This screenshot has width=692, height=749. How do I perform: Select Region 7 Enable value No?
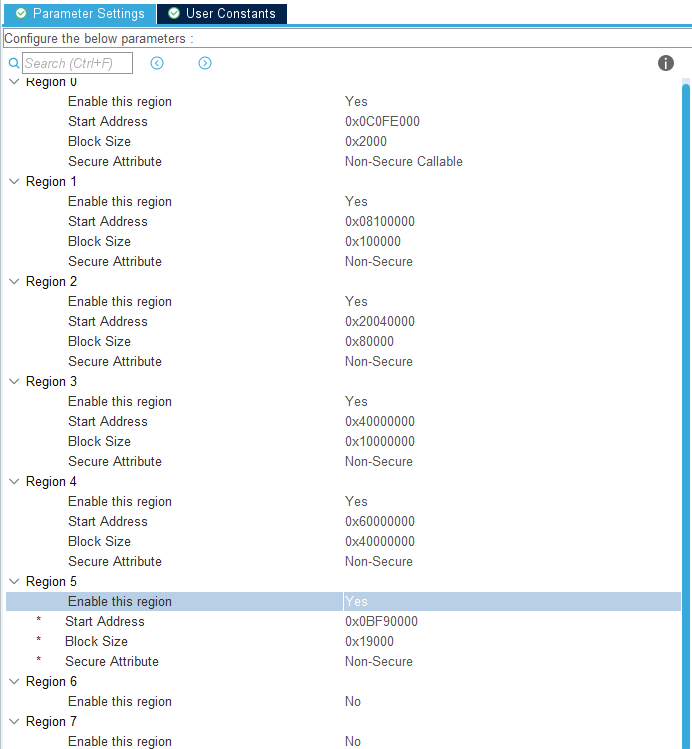353,741
